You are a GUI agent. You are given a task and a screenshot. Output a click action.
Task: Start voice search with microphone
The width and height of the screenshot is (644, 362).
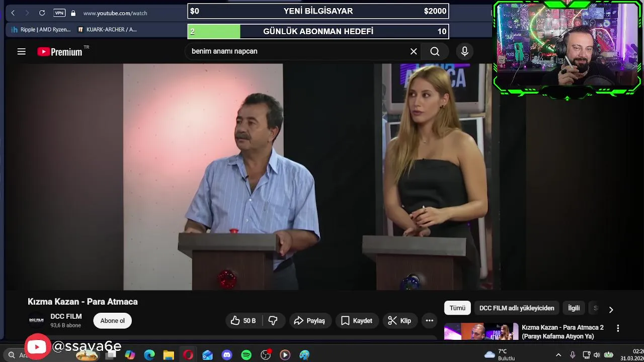point(464,51)
